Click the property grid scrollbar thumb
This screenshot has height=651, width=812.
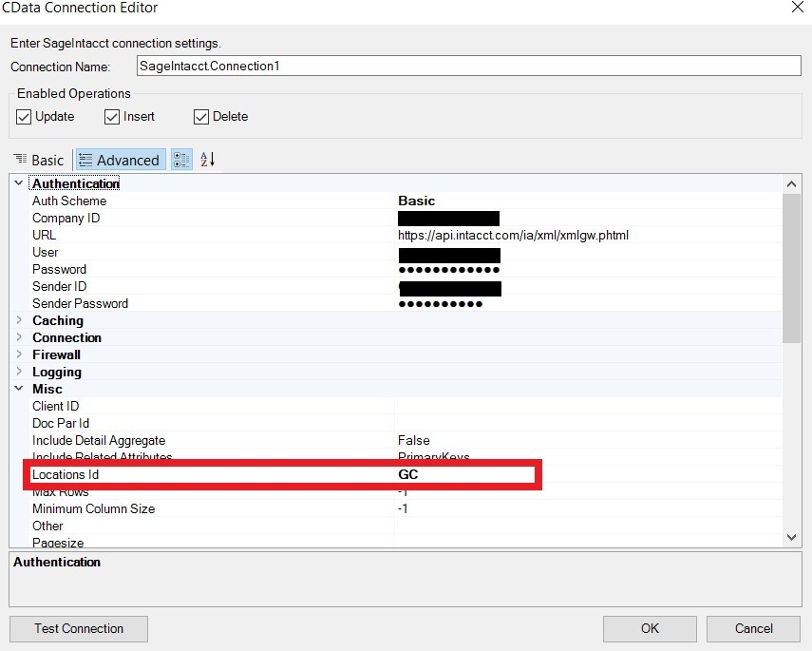click(791, 268)
